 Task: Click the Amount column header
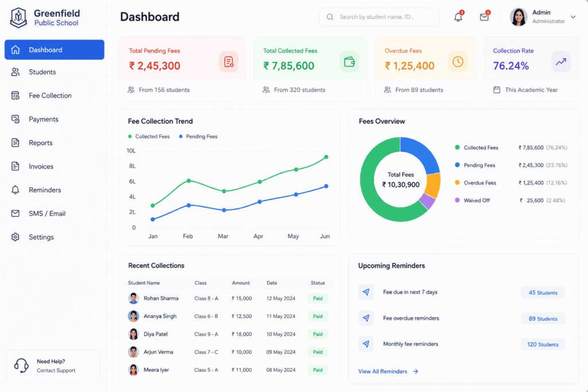click(x=241, y=283)
